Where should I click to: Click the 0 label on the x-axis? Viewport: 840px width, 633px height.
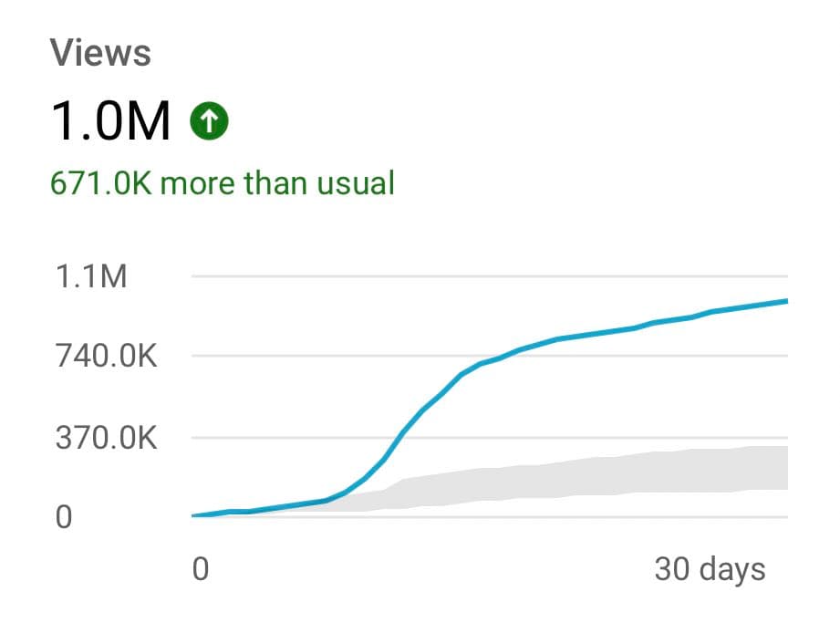(201, 569)
